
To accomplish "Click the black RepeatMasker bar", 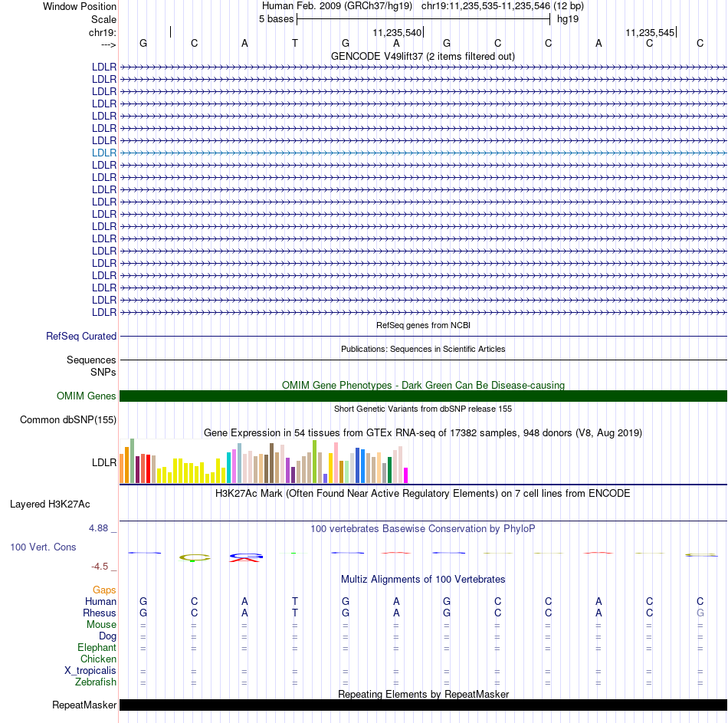I will pos(423,705).
